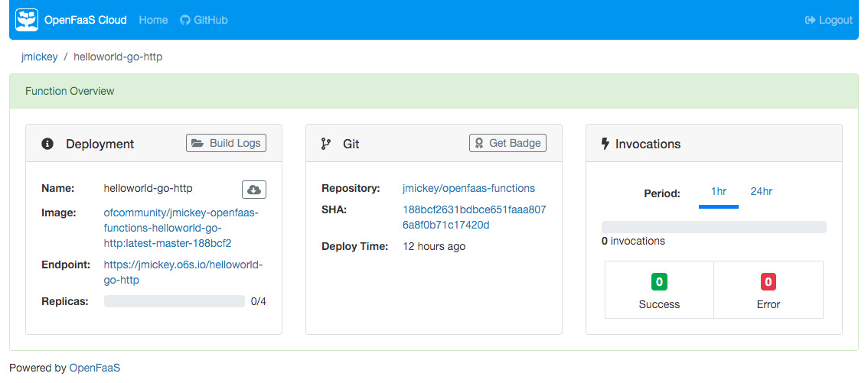Image resolution: width=868 pixels, height=383 pixels.
Task: Click the Get Badge button
Action: click(x=507, y=143)
